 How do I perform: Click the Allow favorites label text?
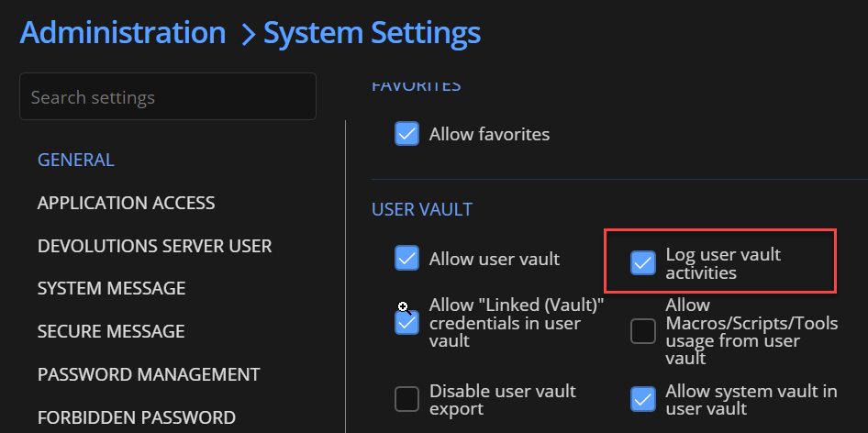(489, 134)
